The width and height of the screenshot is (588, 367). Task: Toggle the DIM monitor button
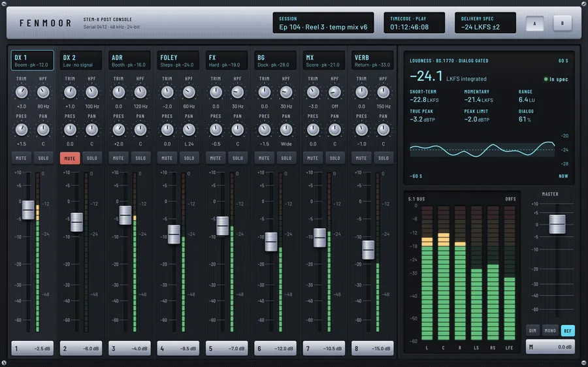tap(533, 330)
